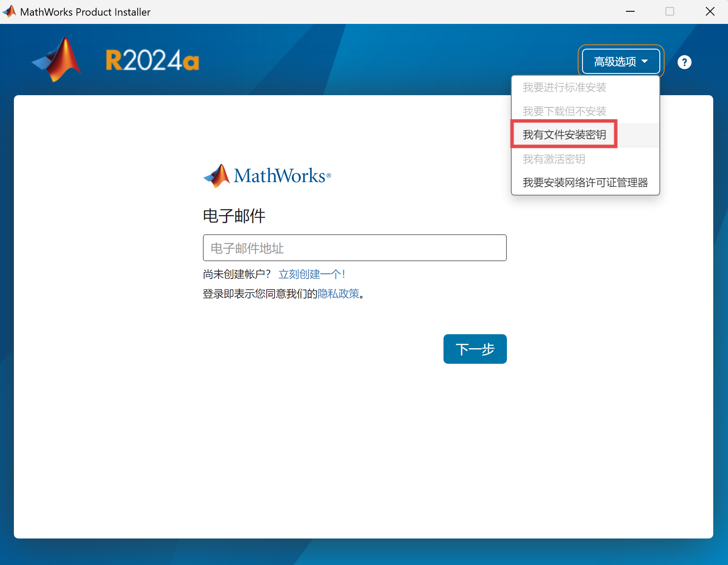Screen dimensions: 728x565
Task: Click inside the 电子邮件地址 input field
Action: point(354,248)
